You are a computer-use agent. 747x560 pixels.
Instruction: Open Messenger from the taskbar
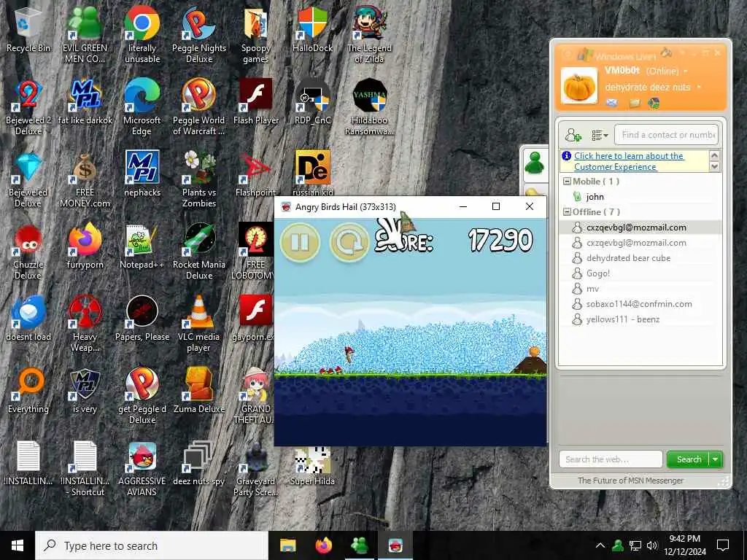[x=360, y=545]
